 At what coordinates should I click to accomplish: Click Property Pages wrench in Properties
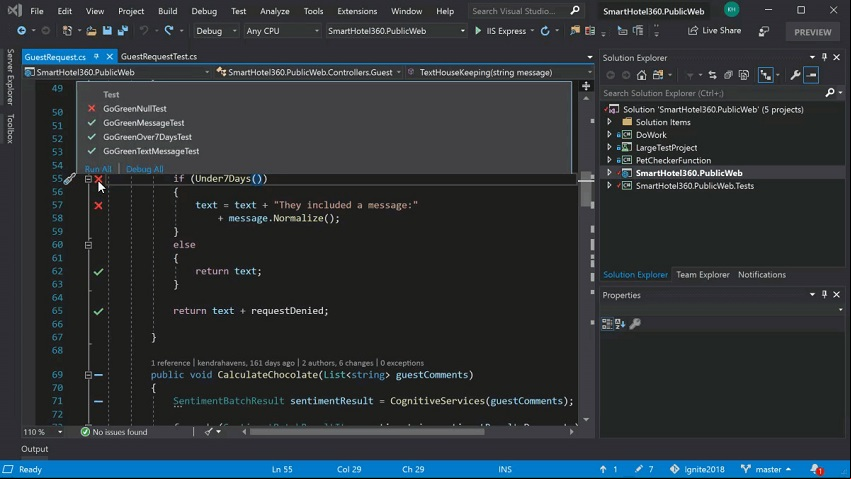pos(635,324)
